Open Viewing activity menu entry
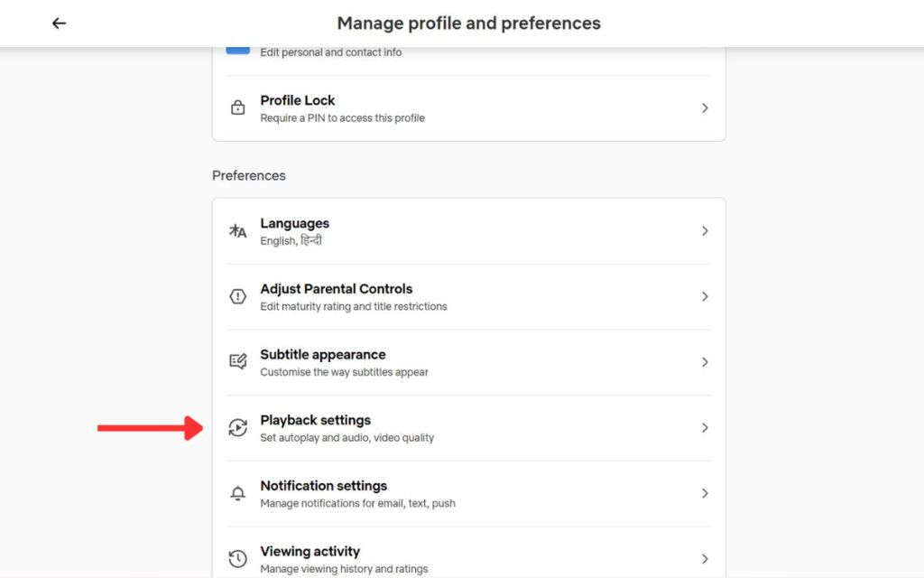 [310, 551]
